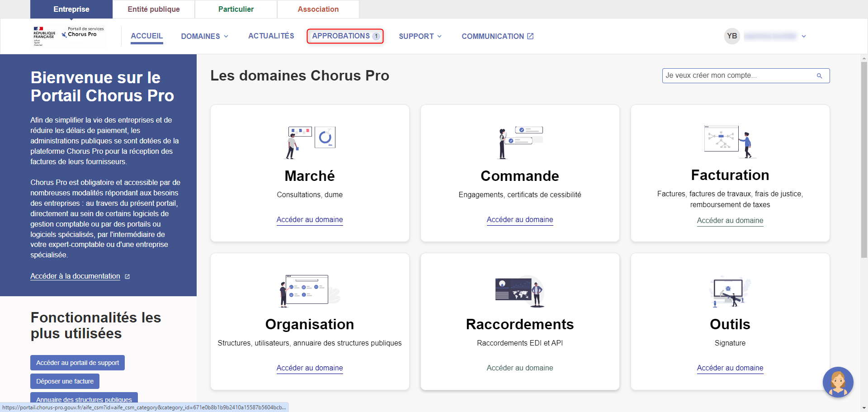Click the Facturation illustration icon
The width and height of the screenshot is (868, 412).
(x=730, y=142)
